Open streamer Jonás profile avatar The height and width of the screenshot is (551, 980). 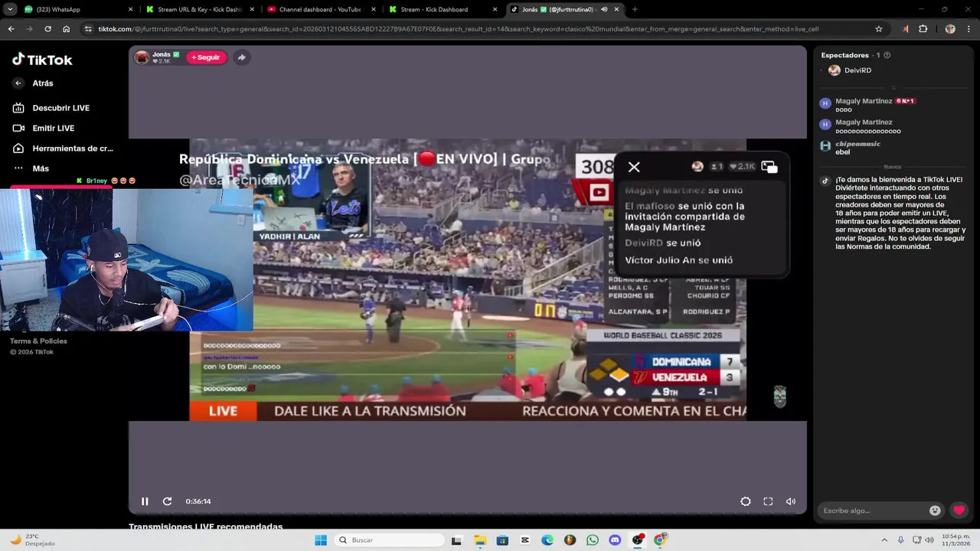pyautogui.click(x=142, y=57)
